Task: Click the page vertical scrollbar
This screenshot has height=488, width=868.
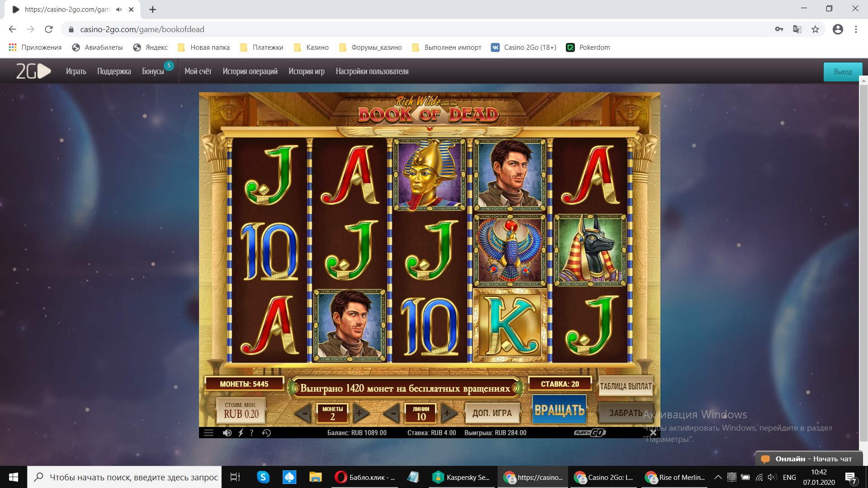Action: tap(863, 262)
